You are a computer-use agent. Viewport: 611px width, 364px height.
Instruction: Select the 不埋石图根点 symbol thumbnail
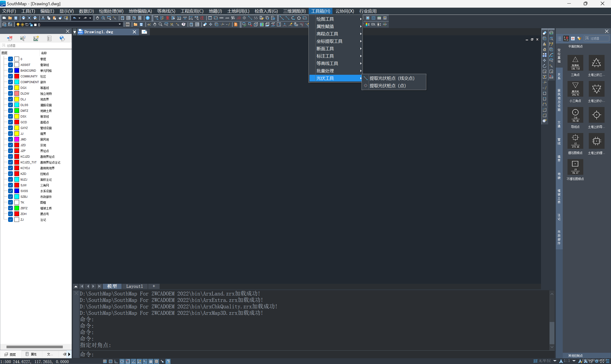tap(575, 167)
